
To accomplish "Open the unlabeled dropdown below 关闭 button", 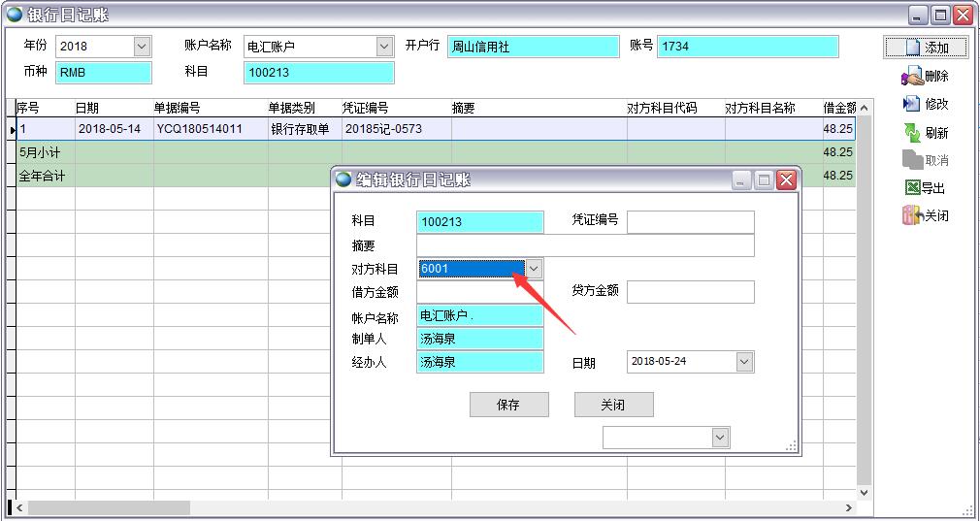I will tap(720, 438).
